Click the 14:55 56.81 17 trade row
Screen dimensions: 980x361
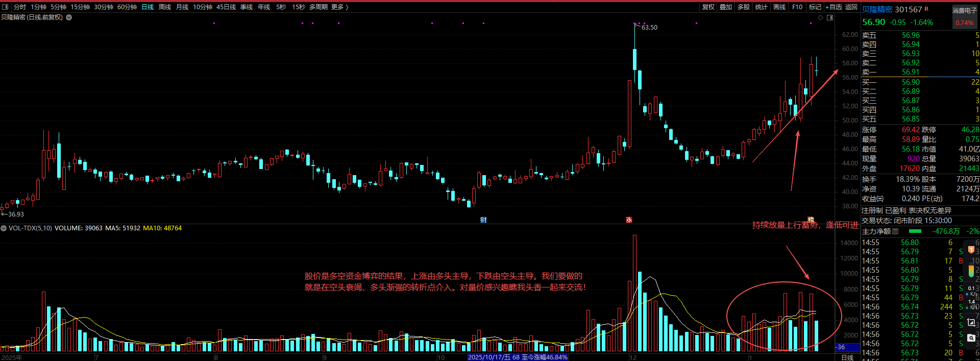[x=920, y=261]
